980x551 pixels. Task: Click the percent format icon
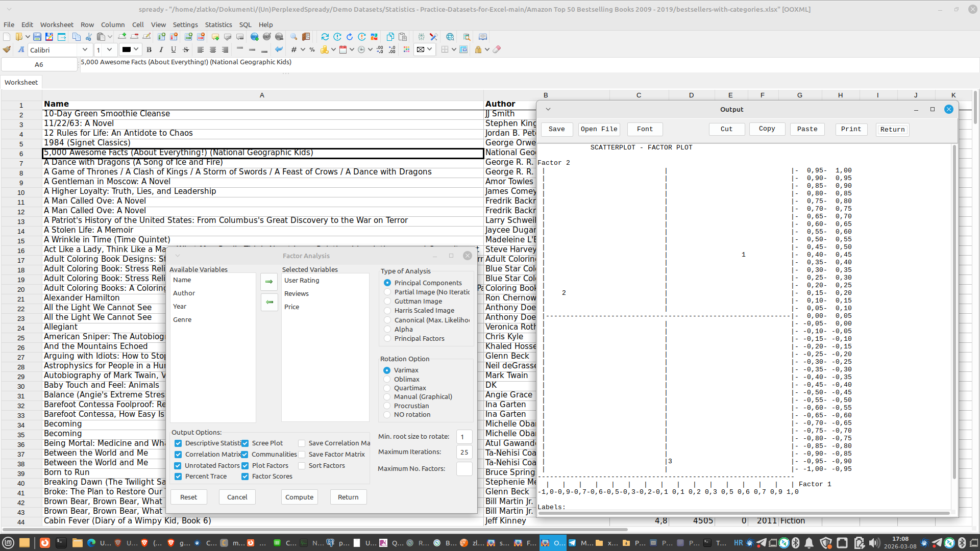click(x=312, y=49)
